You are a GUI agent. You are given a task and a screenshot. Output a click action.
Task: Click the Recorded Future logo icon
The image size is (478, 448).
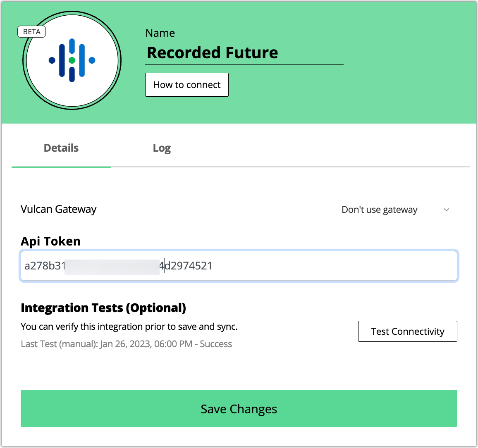(72, 60)
